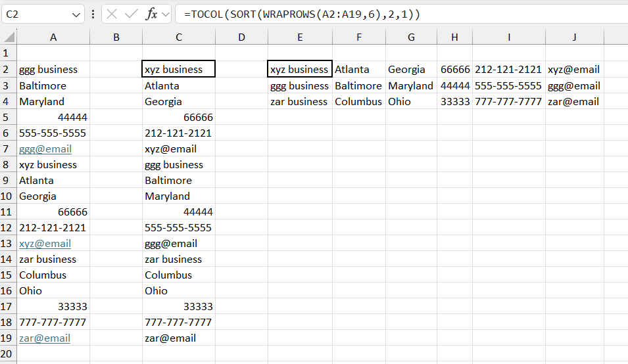Select column D header
Screen dimensions: 628x364
[x=241, y=37]
